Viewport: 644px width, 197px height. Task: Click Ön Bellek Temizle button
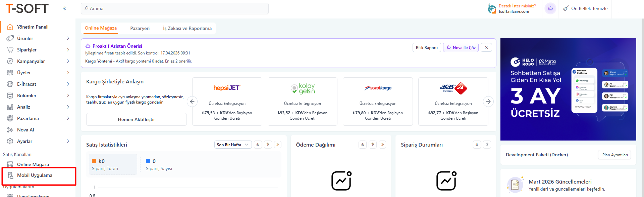[x=585, y=8]
